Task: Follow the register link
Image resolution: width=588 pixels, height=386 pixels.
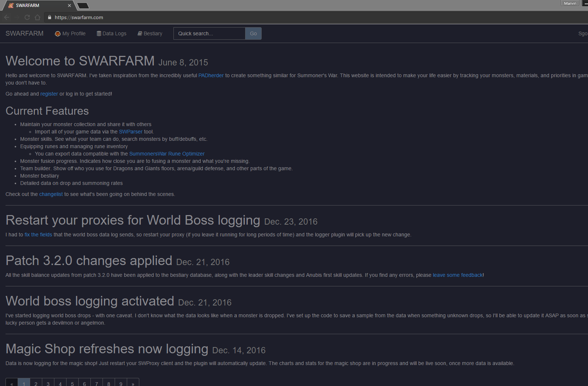Action: tap(49, 94)
